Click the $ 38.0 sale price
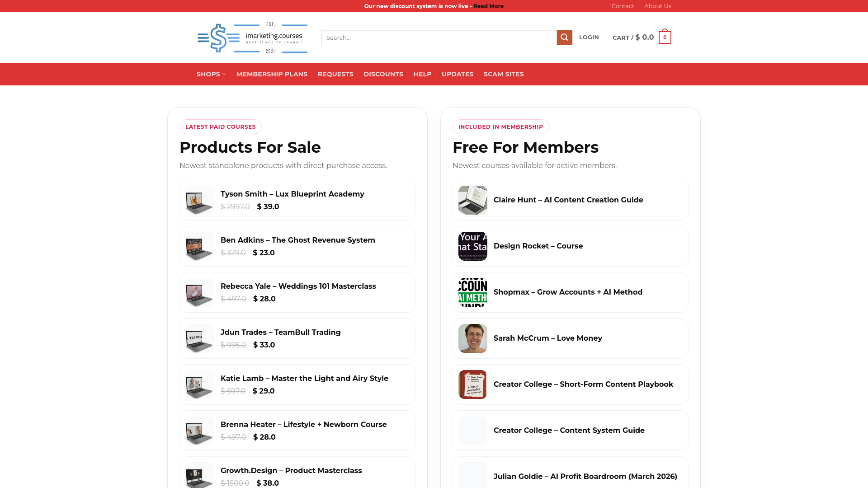 268,483
